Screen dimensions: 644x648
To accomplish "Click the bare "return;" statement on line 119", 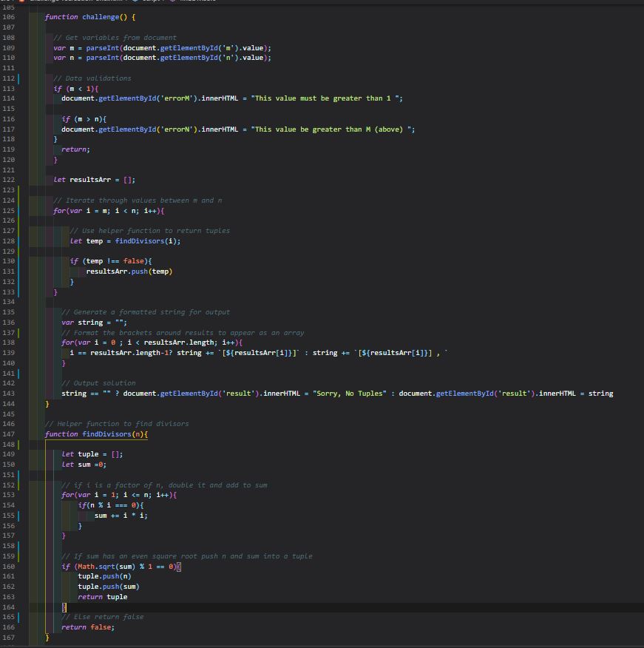I will pos(75,149).
